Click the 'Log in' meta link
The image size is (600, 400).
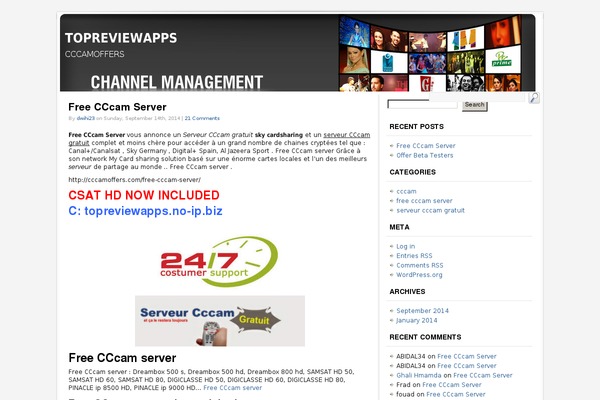point(406,247)
